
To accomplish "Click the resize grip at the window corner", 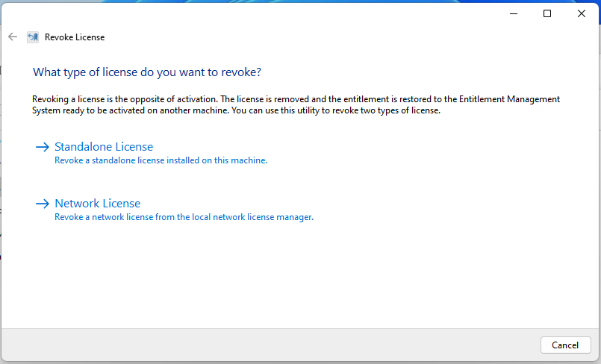I will click(x=597, y=360).
